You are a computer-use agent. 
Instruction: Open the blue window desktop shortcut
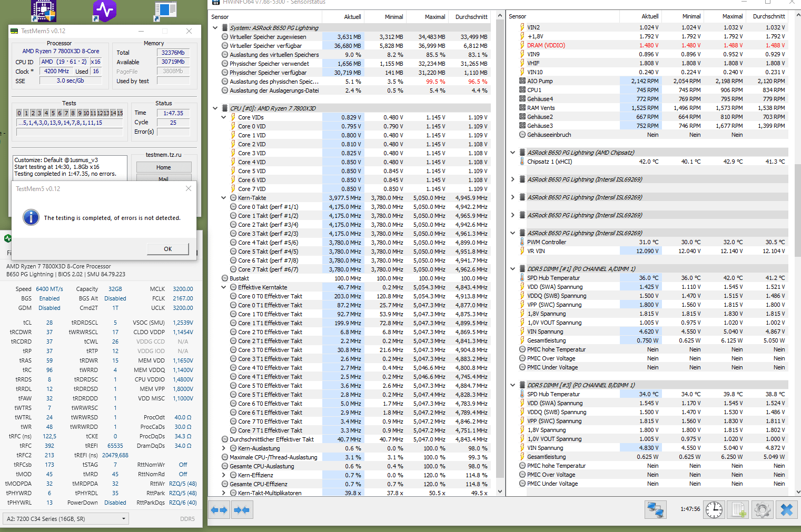[165, 11]
